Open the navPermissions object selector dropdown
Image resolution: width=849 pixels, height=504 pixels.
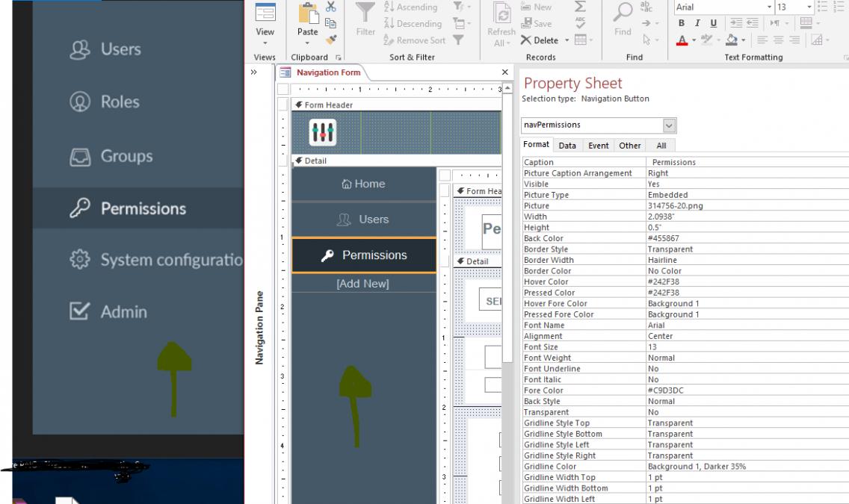click(x=669, y=125)
